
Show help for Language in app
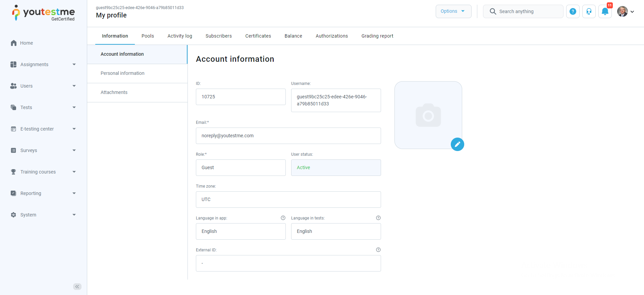[283, 218]
